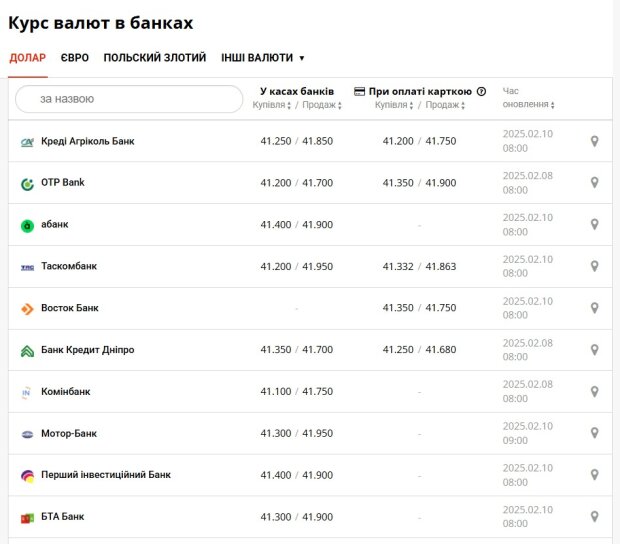
Task: Open the card payment help question icon
Action: [481, 92]
